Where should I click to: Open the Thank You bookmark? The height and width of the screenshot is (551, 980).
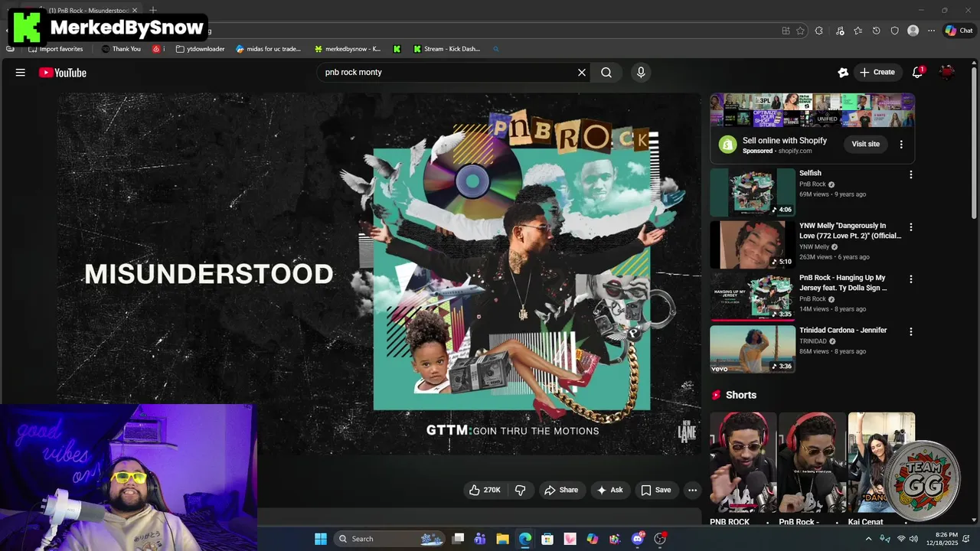click(121, 49)
